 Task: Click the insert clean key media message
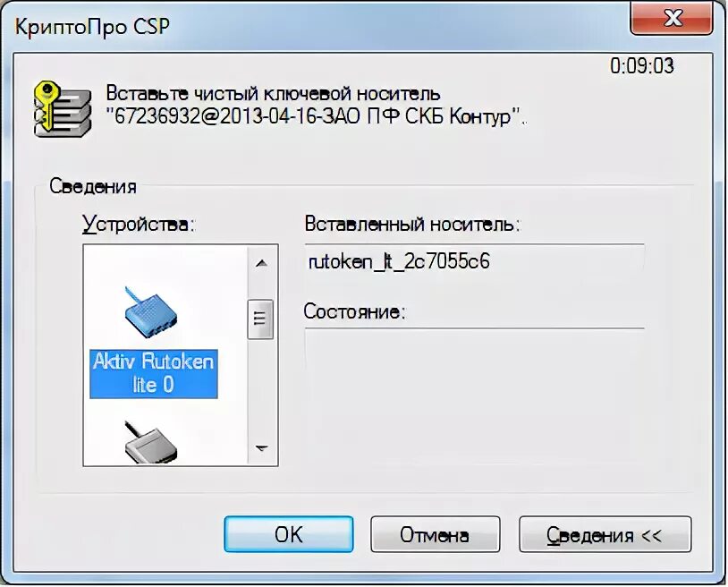point(317,106)
